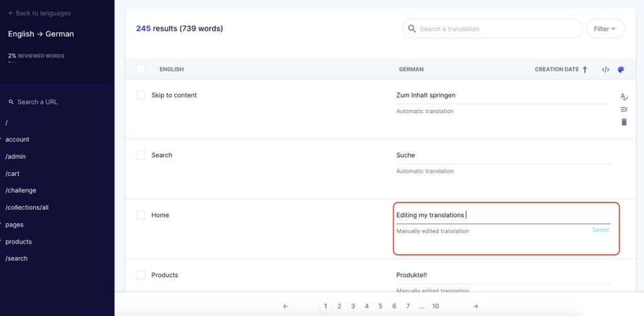Click the Creation Date sort arrow
This screenshot has width=644, height=316.
pyautogui.click(x=585, y=70)
